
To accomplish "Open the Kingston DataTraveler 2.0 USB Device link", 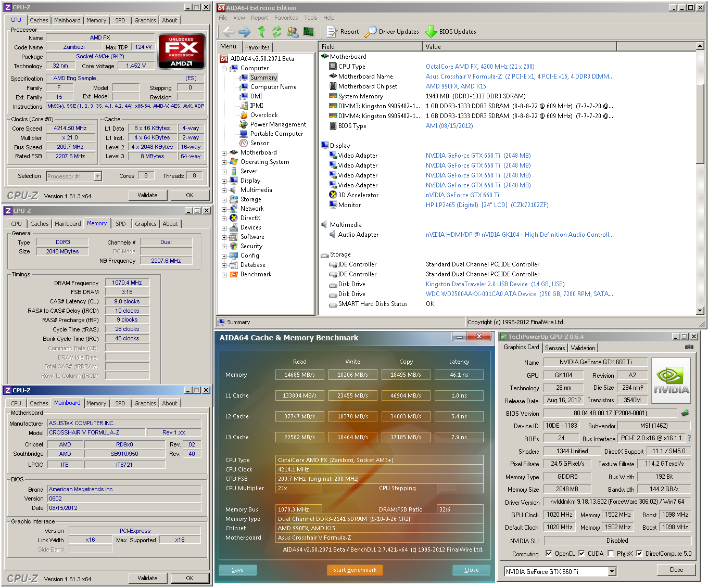I will pyautogui.click(x=495, y=284).
